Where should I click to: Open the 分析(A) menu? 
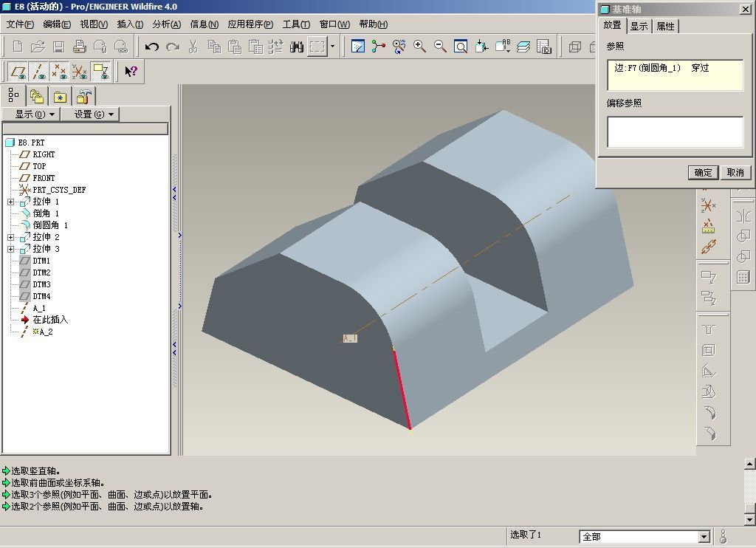(166, 24)
